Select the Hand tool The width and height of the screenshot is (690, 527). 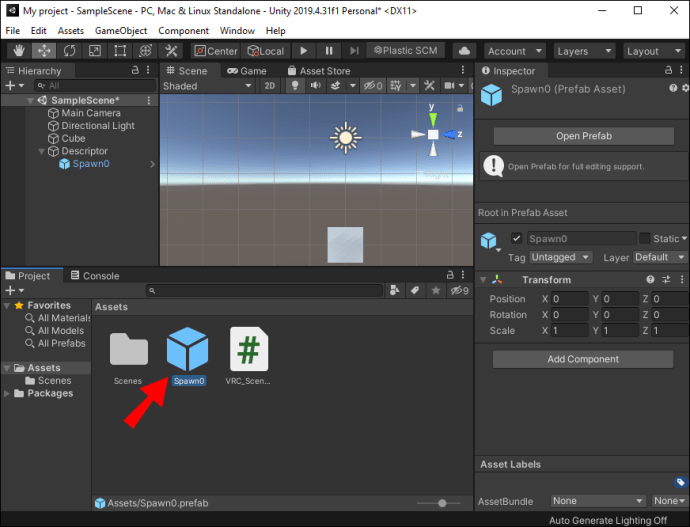[19, 51]
